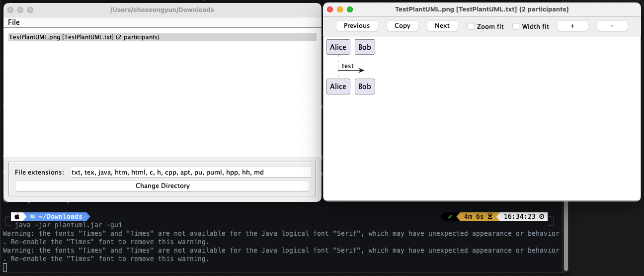
Task: Click the Previous button in viewer
Action: click(357, 26)
